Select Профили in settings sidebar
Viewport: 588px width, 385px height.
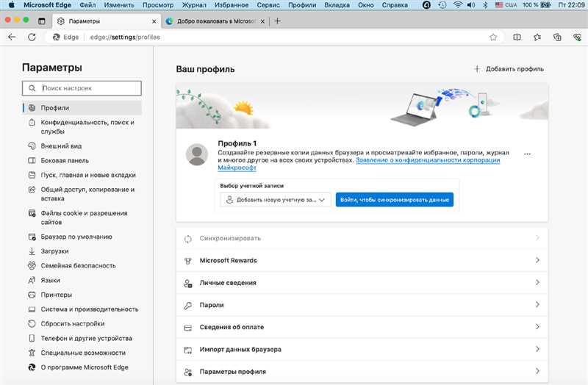(82, 107)
